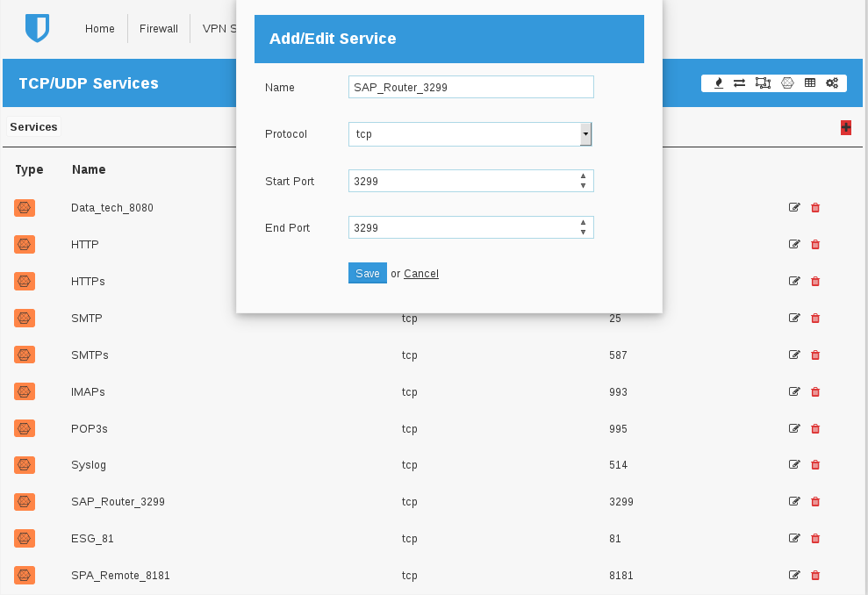Open the Protocol dropdown
The image size is (868, 595).
585,134
